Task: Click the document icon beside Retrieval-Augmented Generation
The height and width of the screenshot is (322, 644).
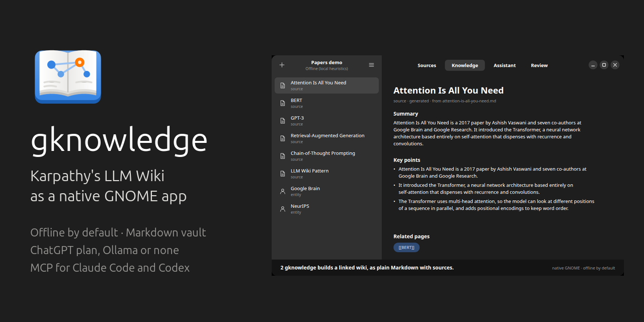Action: click(282, 138)
